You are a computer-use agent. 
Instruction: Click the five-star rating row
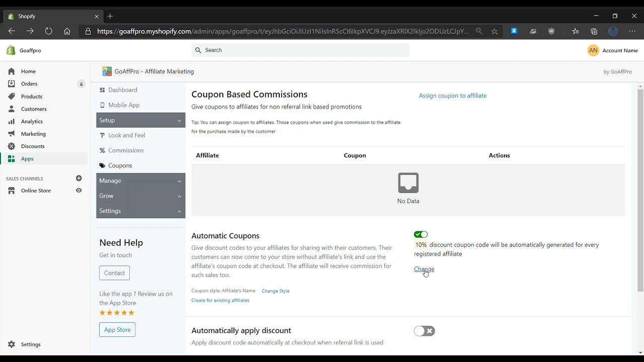click(117, 313)
